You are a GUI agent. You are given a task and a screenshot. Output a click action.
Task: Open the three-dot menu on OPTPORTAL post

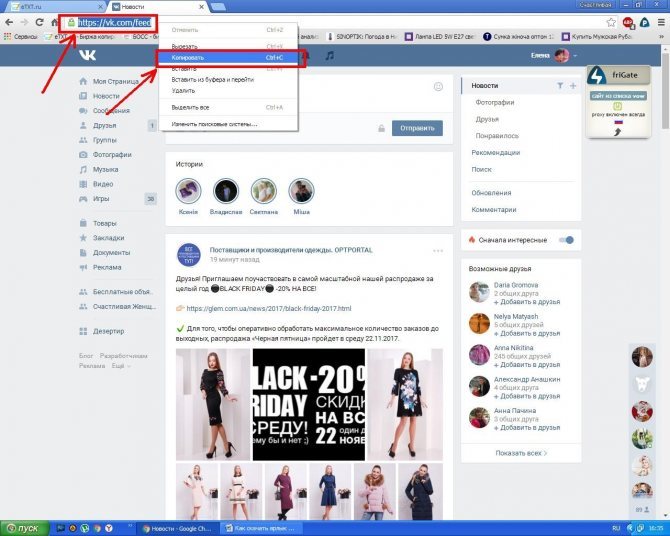(438, 251)
